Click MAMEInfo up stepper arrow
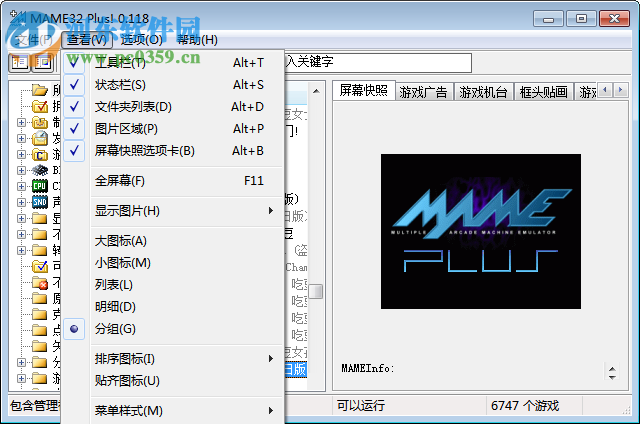Screen dimensions: 640x424 612,369
